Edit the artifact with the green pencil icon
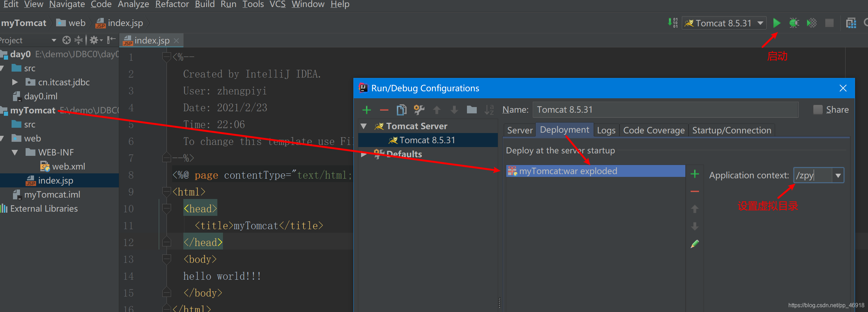This screenshot has height=312, width=868. click(x=695, y=244)
